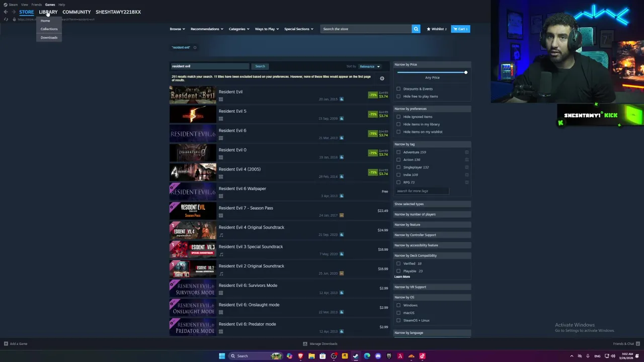Click Learn More under Deck Compatibility

coord(402,277)
